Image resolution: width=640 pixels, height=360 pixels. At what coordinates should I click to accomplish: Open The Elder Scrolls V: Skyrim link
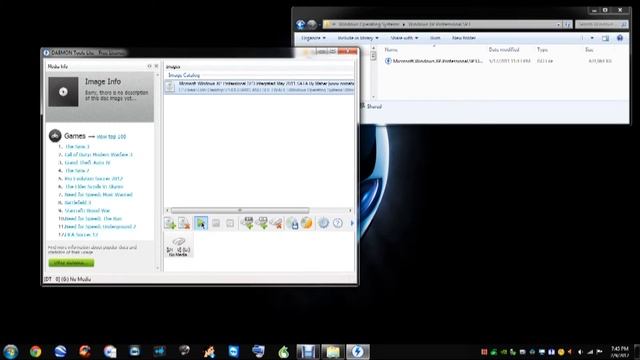pyautogui.click(x=94, y=187)
